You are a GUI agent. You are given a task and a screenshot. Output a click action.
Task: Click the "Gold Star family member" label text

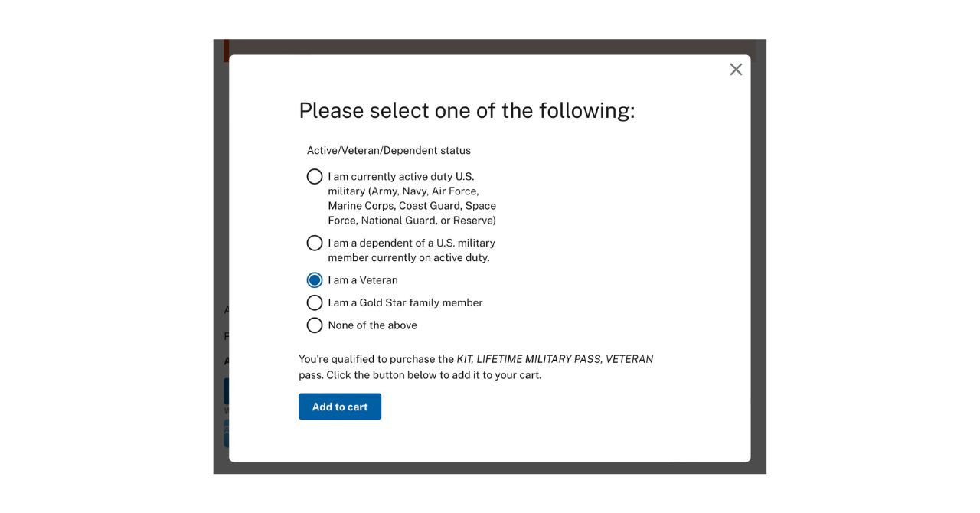(x=405, y=302)
